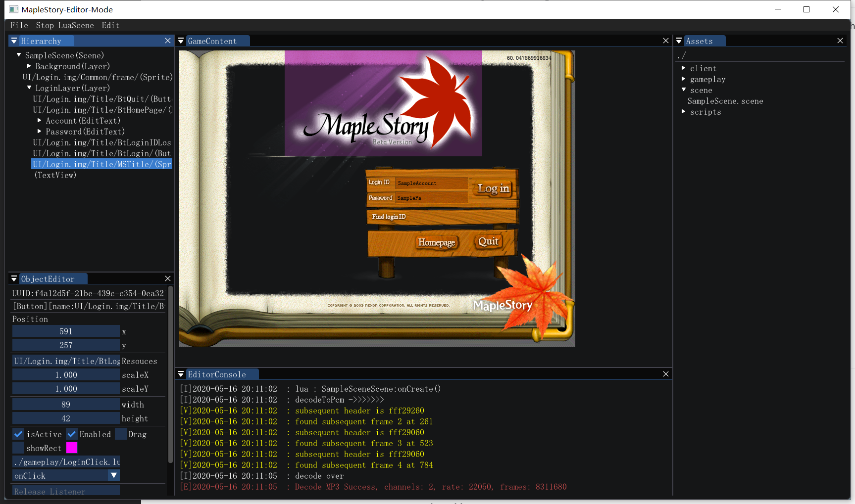Viewport: 855px width, 504px height.
Task: Click the 'Decode MP3 Success' console line
Action: click(x=373, y=487)
